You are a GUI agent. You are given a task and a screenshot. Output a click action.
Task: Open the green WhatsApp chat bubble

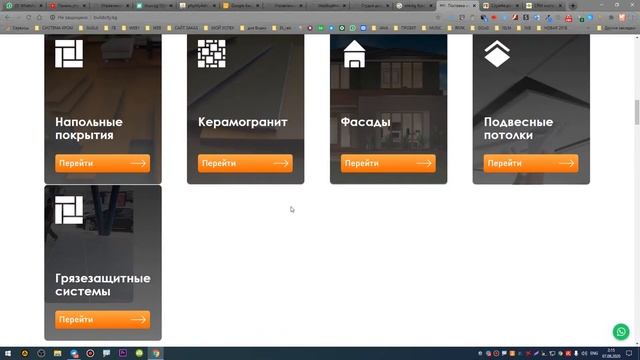pos(621,331)
